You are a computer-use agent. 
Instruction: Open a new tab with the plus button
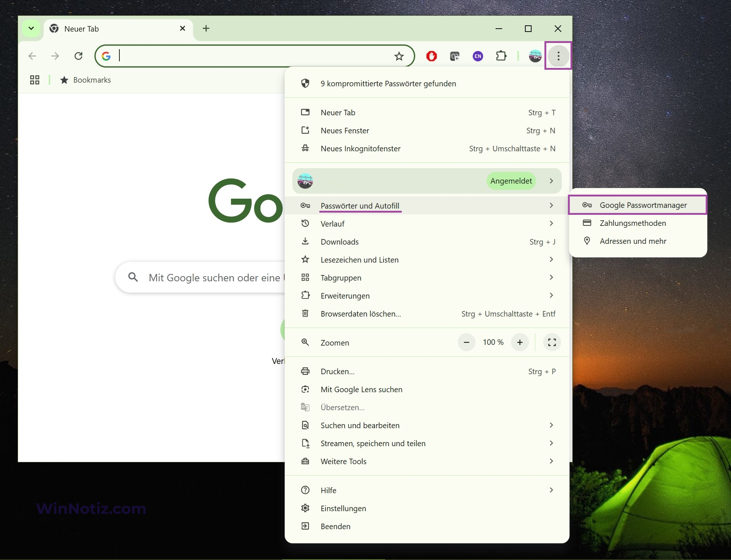(206, 28)
